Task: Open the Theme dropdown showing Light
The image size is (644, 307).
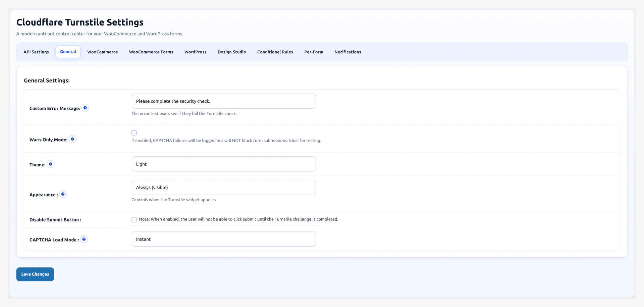Action: (x=224, y=164)
